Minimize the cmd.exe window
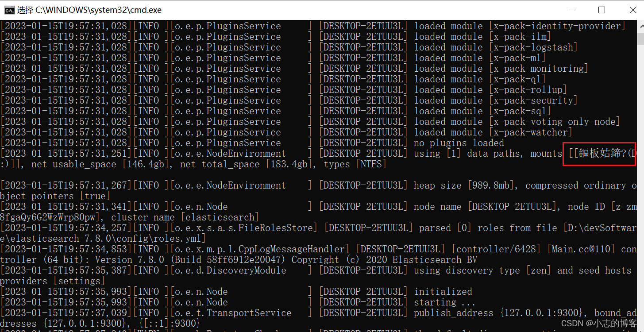The height and width of the screenshot is (332, 644). click(572, 10)
